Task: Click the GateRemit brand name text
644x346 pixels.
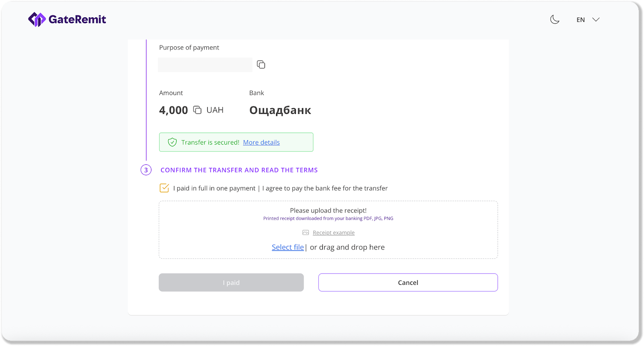Action: point(77,19)
